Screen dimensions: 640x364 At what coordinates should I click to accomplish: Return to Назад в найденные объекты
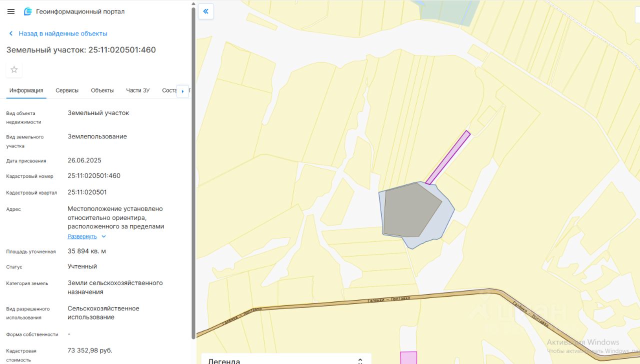(63, 33)
